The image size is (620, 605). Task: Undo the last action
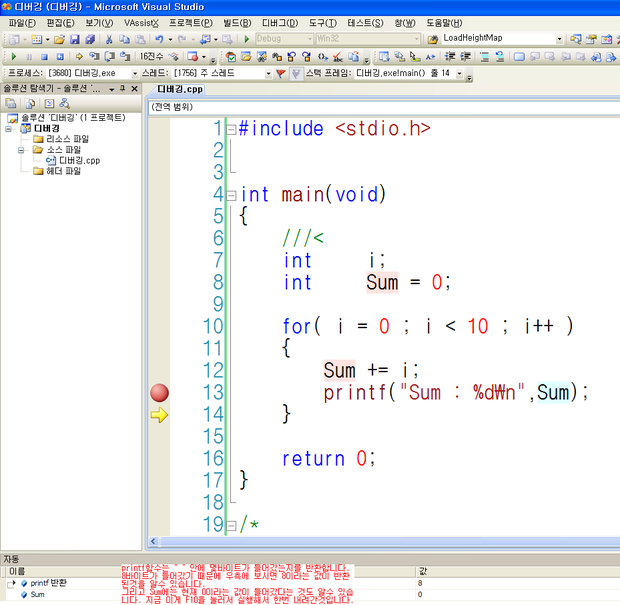[159, 39]
